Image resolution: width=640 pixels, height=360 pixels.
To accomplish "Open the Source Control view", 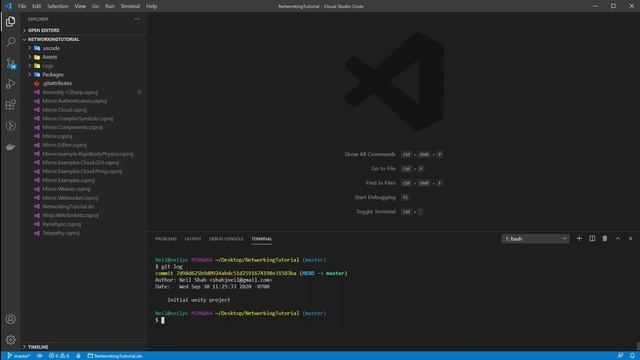I will click(11, 63).
